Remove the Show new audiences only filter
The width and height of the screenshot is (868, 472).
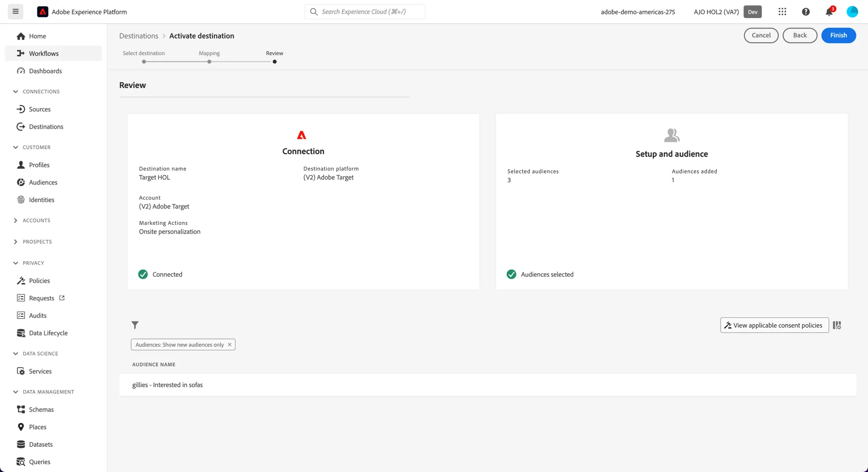point(230,345)
